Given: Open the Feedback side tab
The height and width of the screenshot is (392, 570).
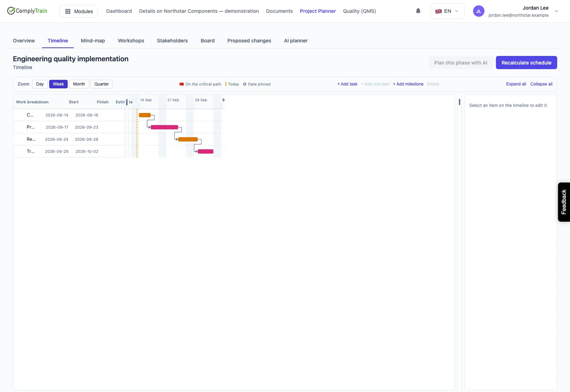Looking at the screenshot, I should point(564,202).
